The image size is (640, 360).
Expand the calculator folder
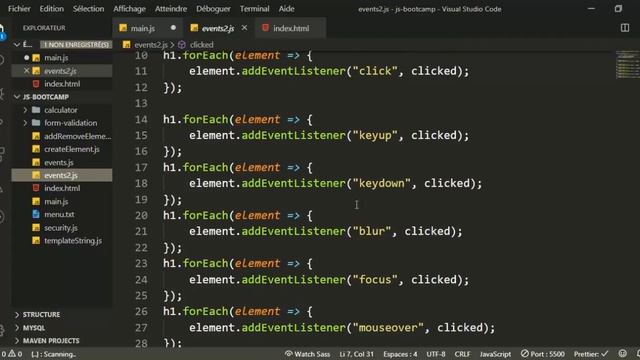tap(25, 110)
